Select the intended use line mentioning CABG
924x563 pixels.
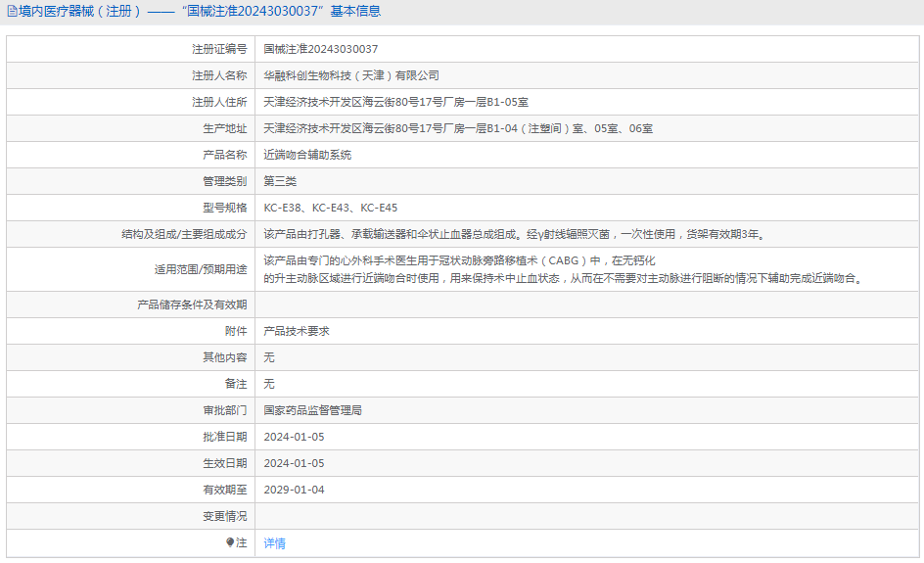click(459, 260)
